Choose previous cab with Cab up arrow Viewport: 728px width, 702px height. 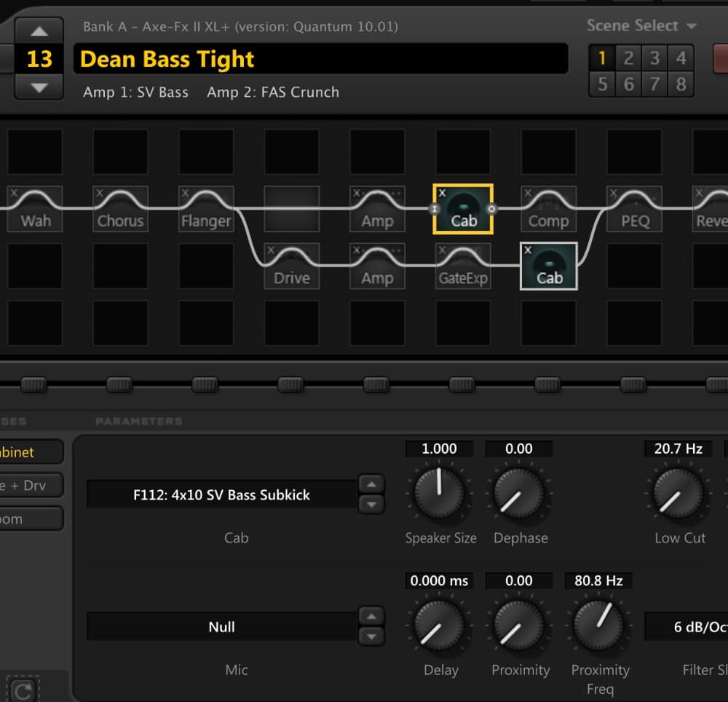pos(371,484)
